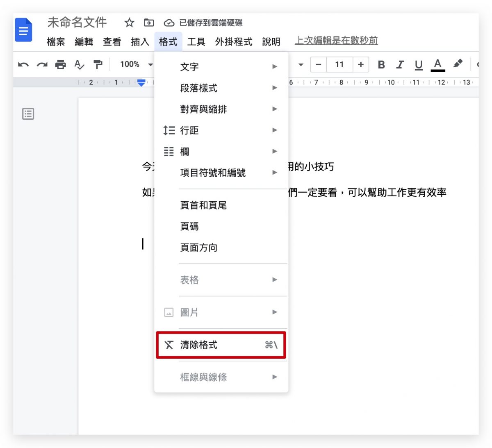
Task: Expand the 對齊與縮排 submenu
Action: (x=221, y=109)
